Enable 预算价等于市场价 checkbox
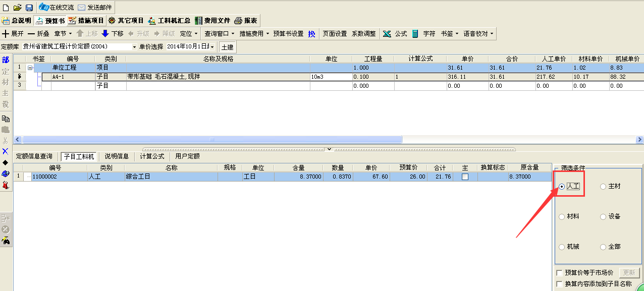Screen dimensions: 644x291 [x=559, y=273]
